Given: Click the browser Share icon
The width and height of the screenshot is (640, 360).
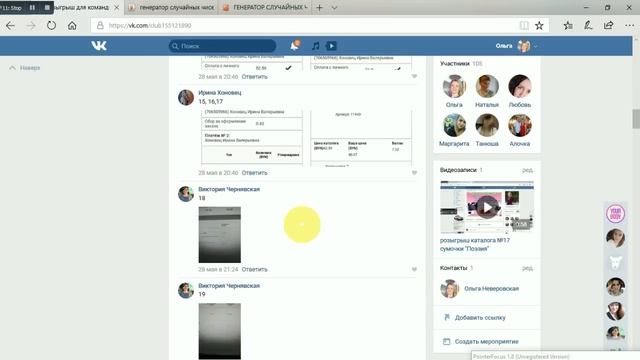Looking at the screenshot, I should coord(608,25).
